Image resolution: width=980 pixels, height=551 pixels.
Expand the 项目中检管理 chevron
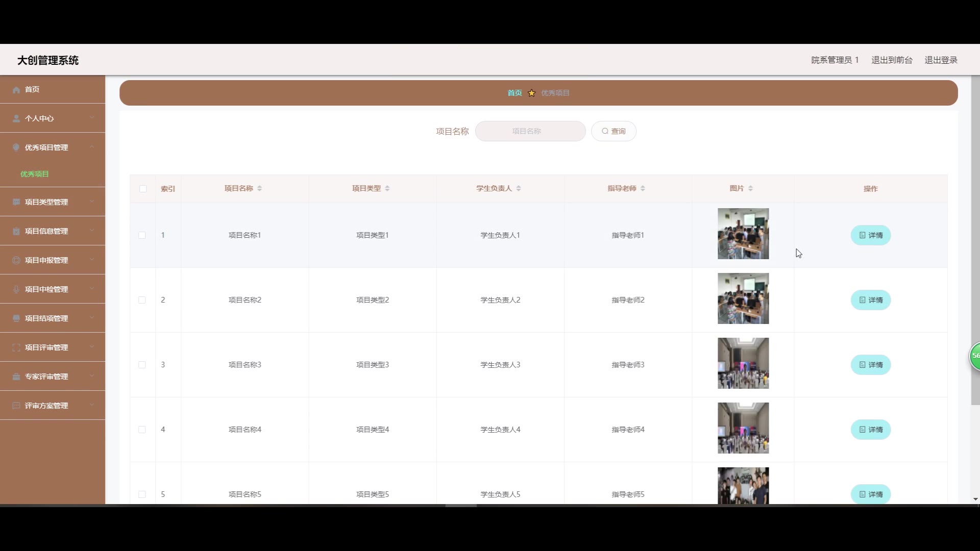click(92, 289)
